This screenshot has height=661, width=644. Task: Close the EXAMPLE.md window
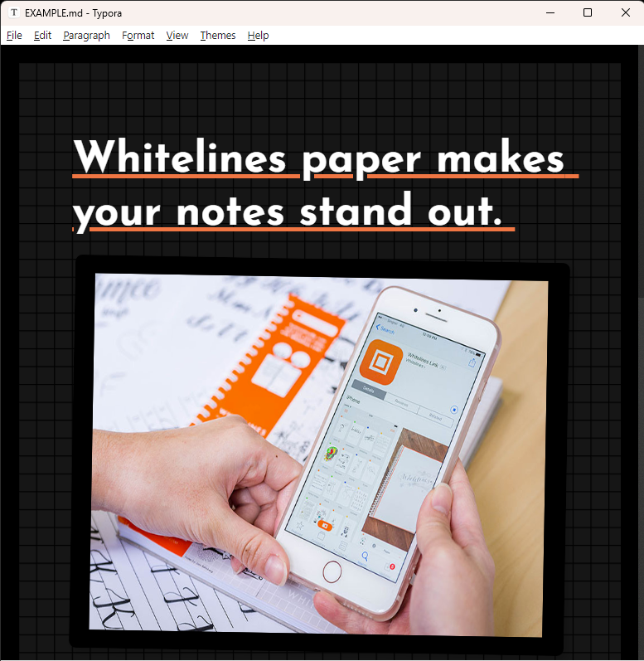[625, 12]
